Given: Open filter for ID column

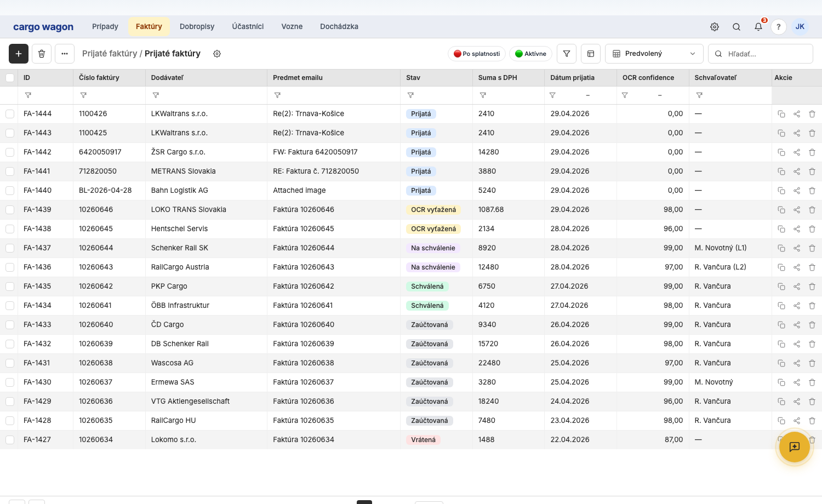Looking at the screenshot, I should (x=28, y=95).
